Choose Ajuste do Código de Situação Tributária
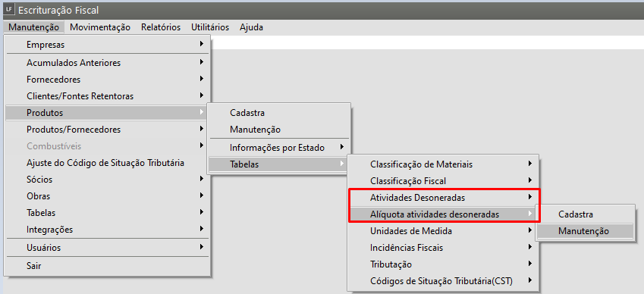The image size is (644, 294). tap(108, 163)
